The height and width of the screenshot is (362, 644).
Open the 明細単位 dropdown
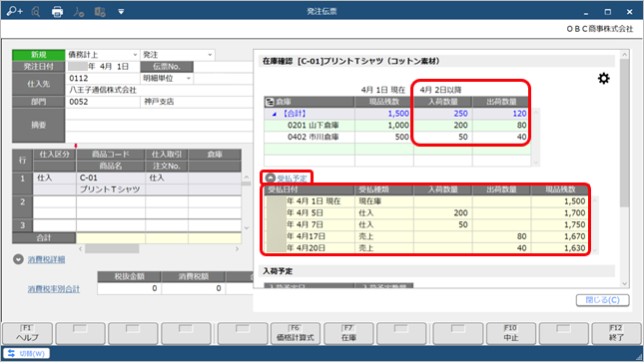[x=189, y=78]
